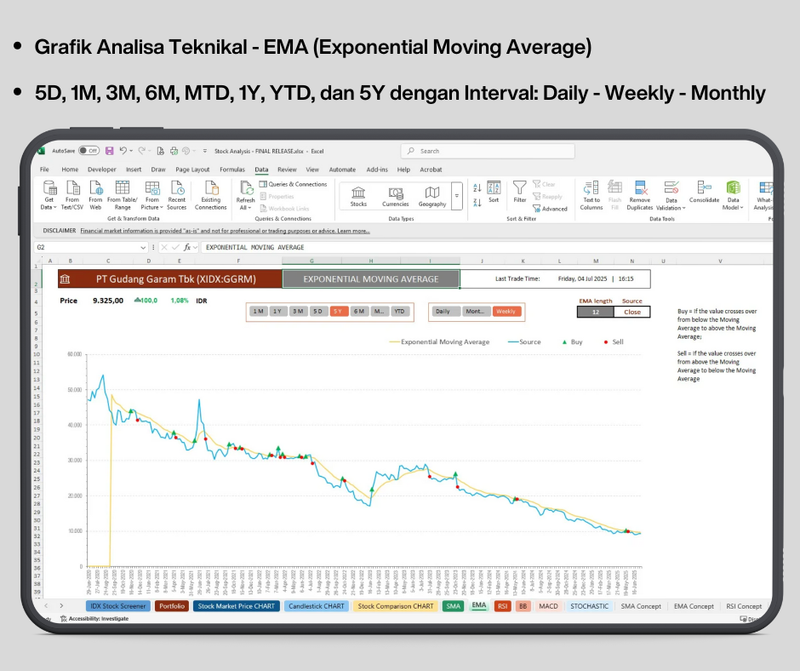The height and width of the screenshot is (671, 800).
Task: Click the Remove Duplicates icon
Action: [640, 195]
